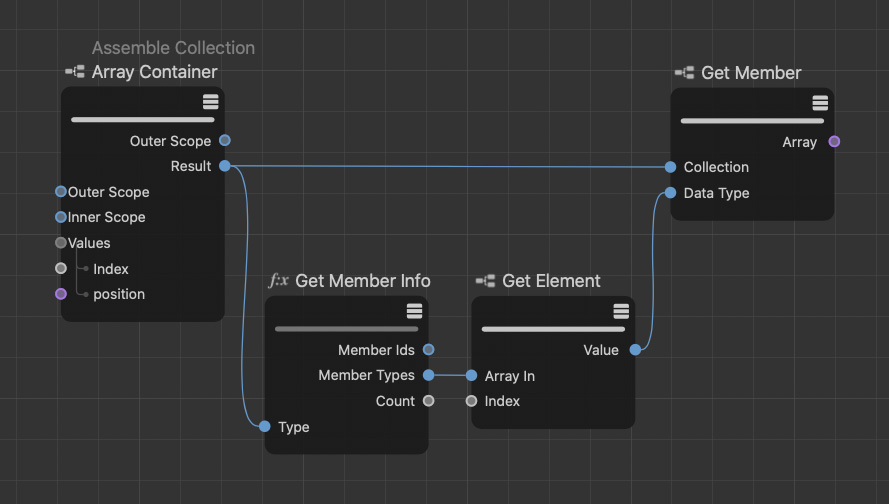Click the Array label in Get Member
Viewport: 889px width, 504px height.
point(799,142)
